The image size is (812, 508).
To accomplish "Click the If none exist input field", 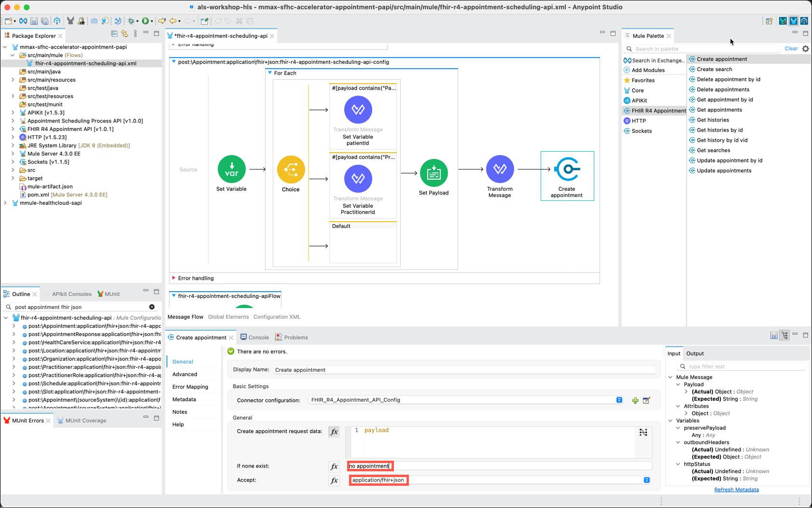I will click(x=500, y=466).
